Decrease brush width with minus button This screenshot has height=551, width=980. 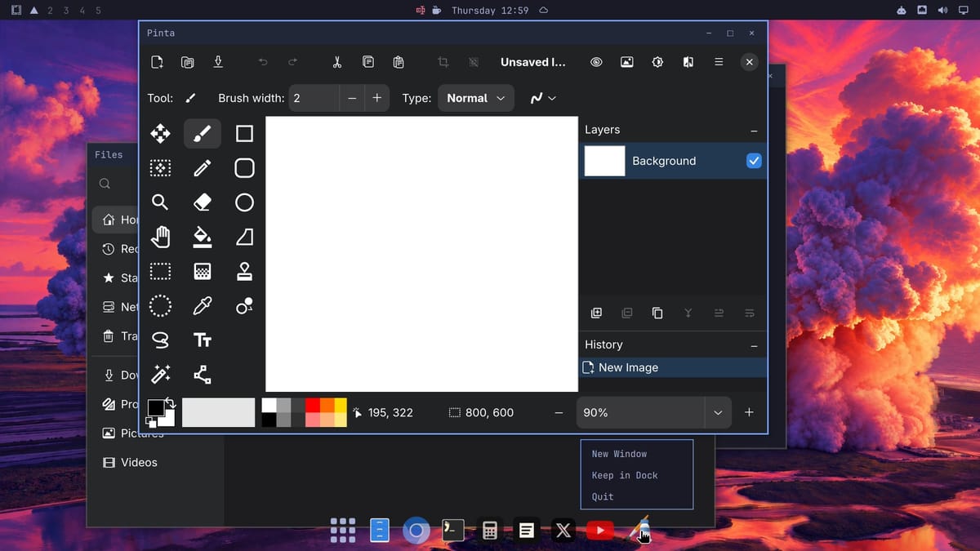point(352,98)
